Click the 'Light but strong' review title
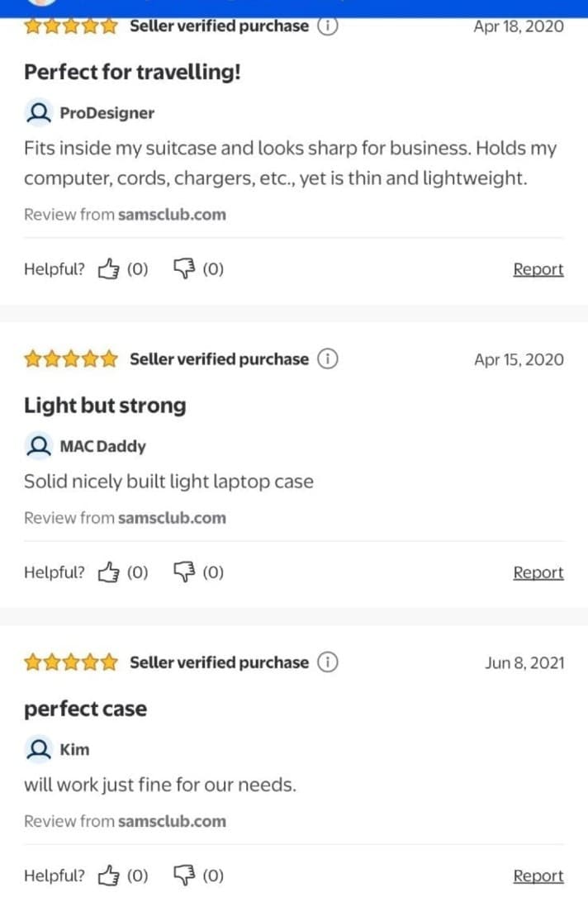 tap(105, 406)
